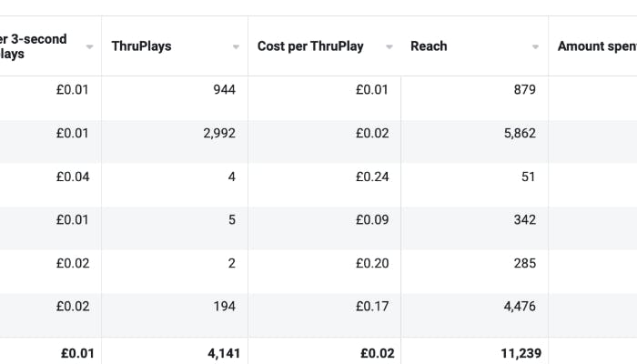The image size is (637, 364).
Task: Select the Reach value 879
Action: point(524,89)
